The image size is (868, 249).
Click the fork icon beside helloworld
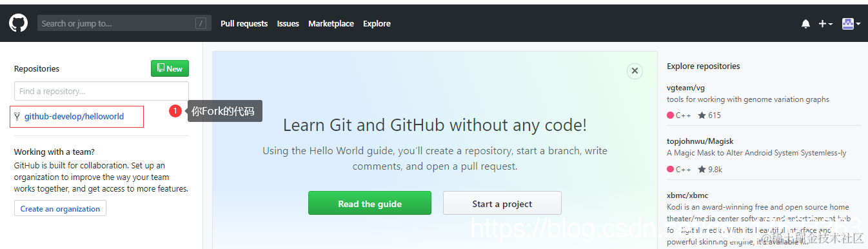click(x=17, y=117)
